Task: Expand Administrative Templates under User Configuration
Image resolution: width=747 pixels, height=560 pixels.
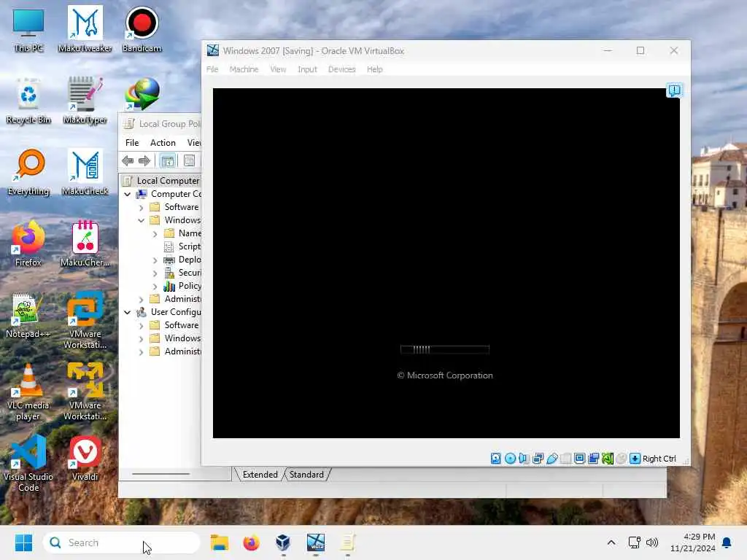Action: 141,352
